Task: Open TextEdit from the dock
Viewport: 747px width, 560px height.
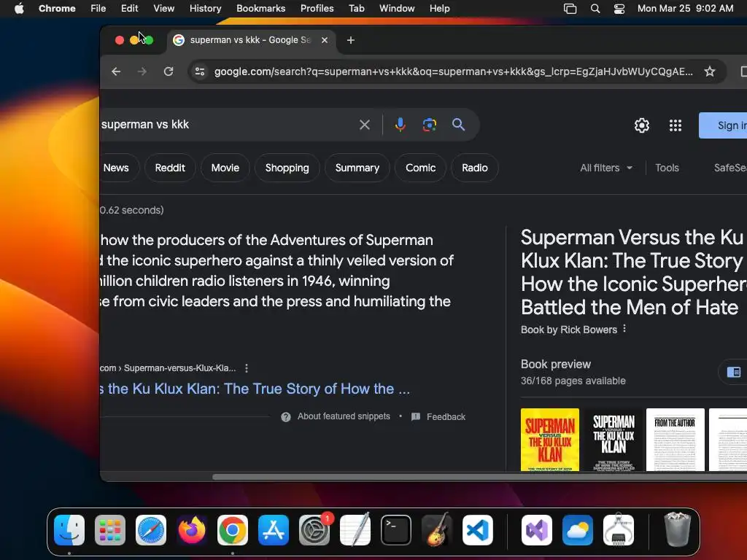Action: (355, 530)
